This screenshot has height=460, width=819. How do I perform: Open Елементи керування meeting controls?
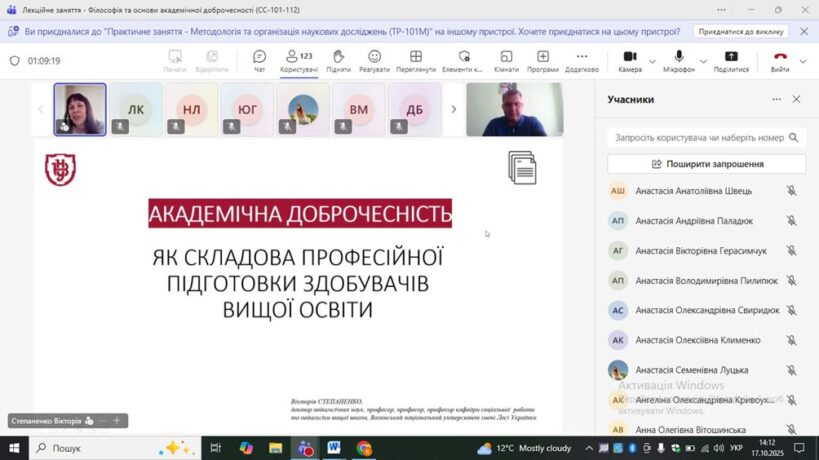click(x=463, y=60)
